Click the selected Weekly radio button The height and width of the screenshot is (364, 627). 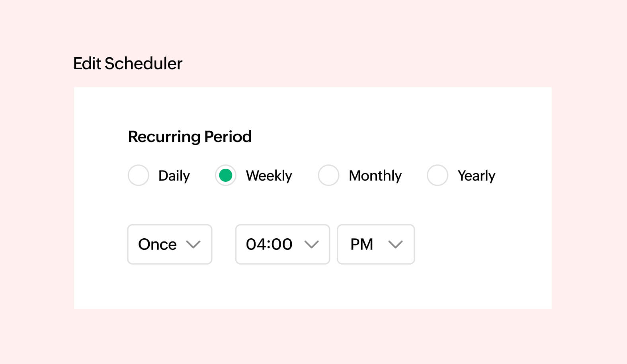click(x=225, y=175)
